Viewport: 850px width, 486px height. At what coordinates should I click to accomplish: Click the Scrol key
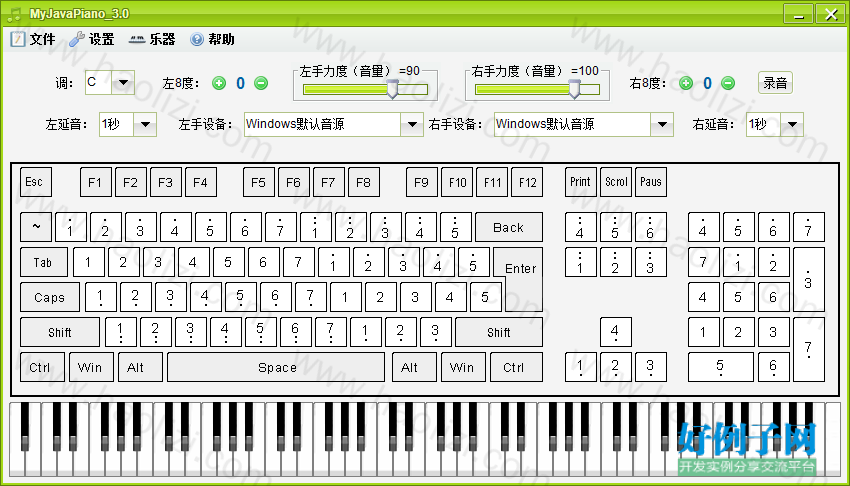pos(616,182)
